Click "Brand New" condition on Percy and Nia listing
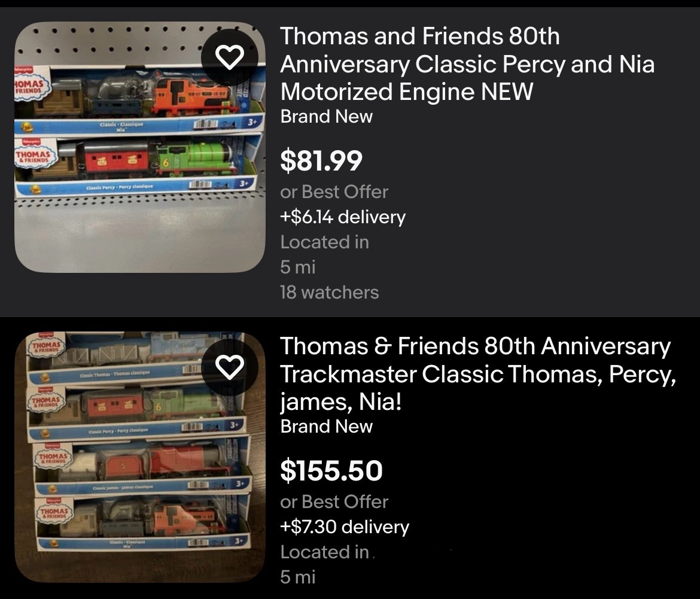The image size is (700, 599). pos(326,117)
